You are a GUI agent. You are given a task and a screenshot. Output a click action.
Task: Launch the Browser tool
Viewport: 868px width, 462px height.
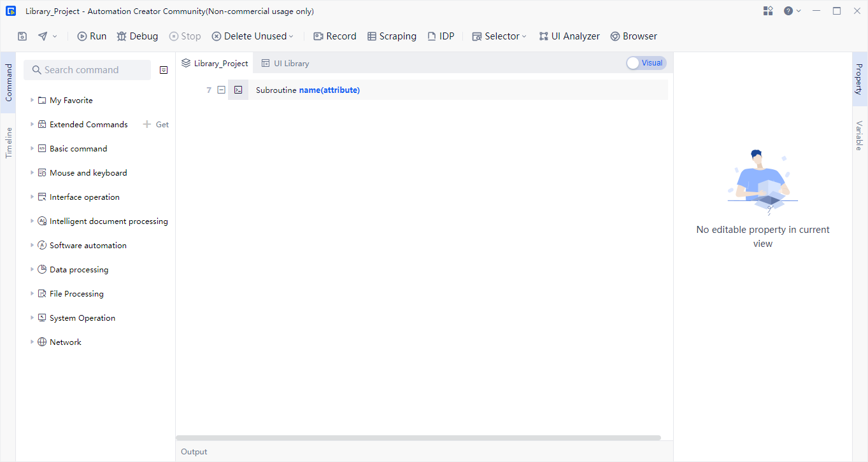point(633,36)
